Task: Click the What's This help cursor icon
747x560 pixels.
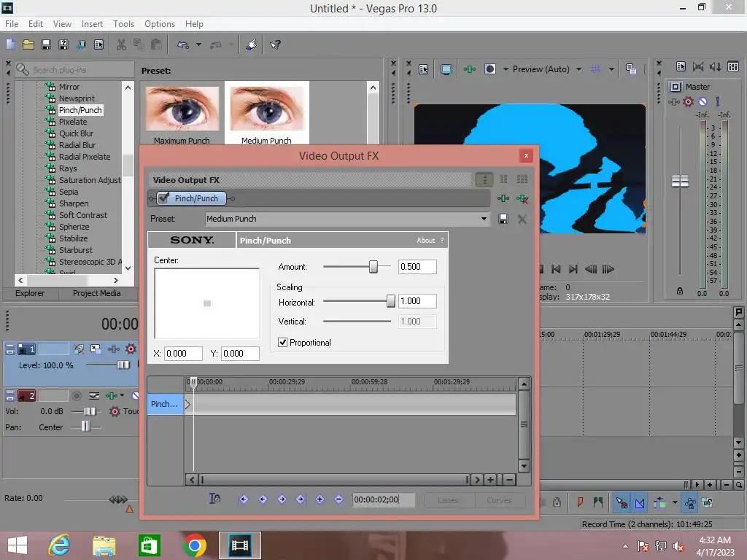Action: click(x=275, y=44)
